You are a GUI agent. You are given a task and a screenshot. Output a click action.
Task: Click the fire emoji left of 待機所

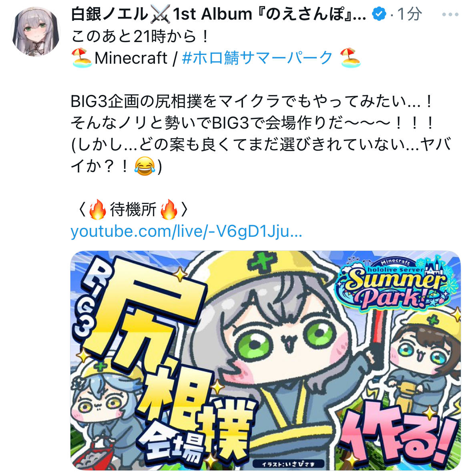point(97,210)
